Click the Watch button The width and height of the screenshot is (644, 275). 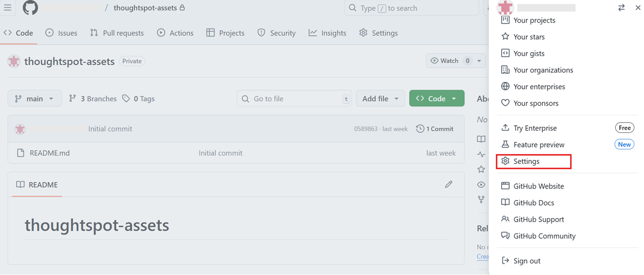[449, 61]
